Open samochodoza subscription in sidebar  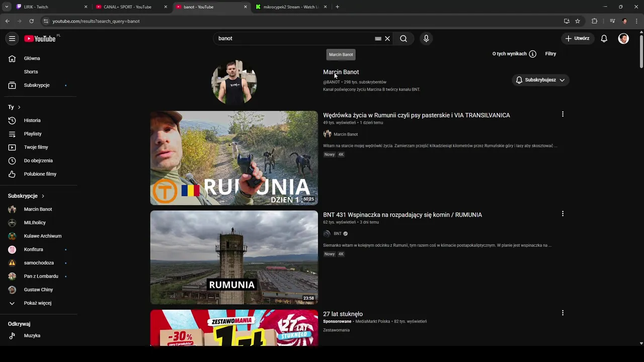pos(39,263)
